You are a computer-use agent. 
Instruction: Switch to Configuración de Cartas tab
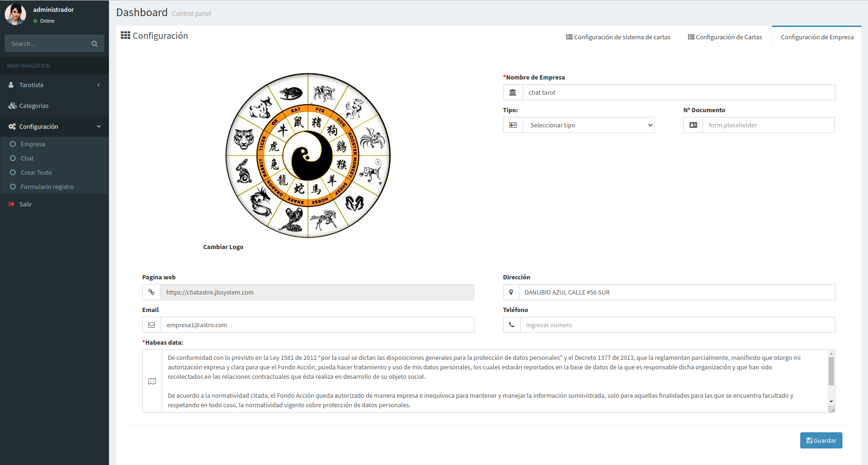[725, 37]
